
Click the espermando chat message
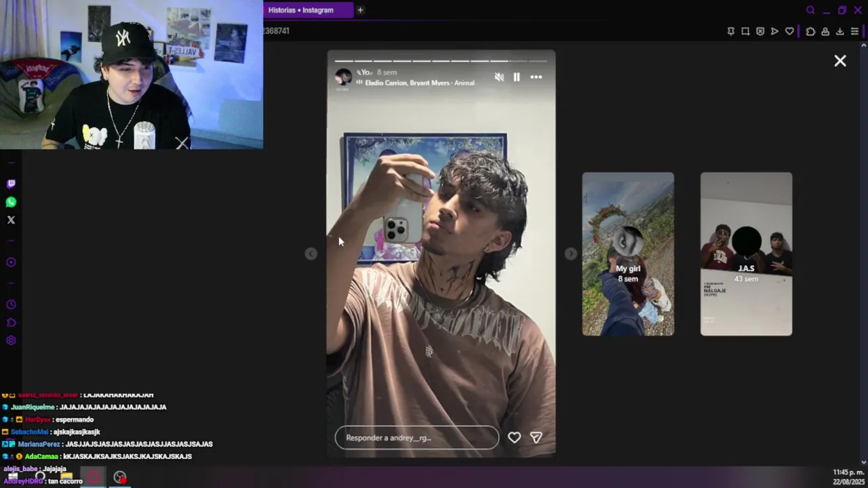coord(74,420)
